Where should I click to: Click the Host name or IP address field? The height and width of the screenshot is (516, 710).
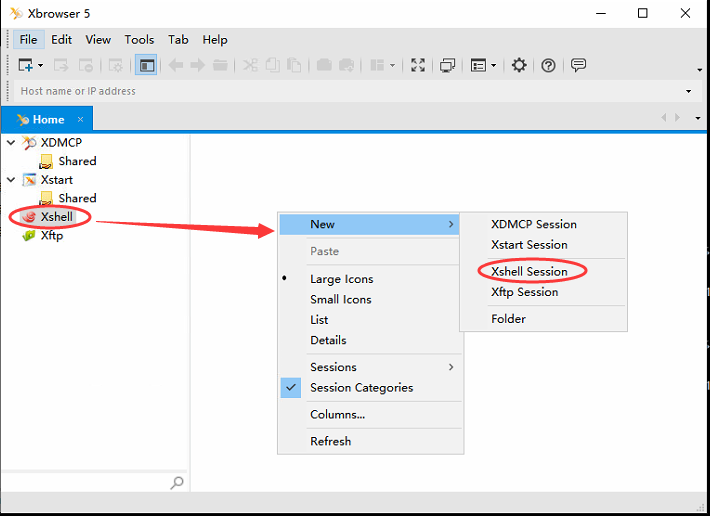349,91
